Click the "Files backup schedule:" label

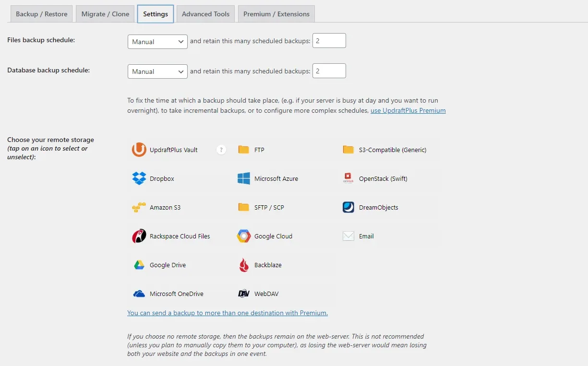point(41,40)
